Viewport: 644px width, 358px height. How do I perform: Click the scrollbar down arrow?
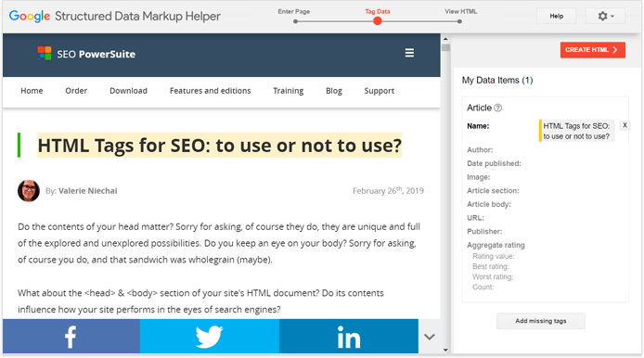(445, 351)
